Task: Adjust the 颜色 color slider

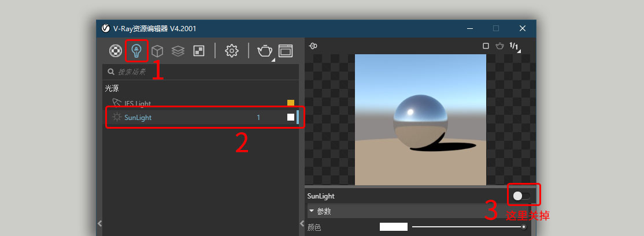Action: pos(469,227)
